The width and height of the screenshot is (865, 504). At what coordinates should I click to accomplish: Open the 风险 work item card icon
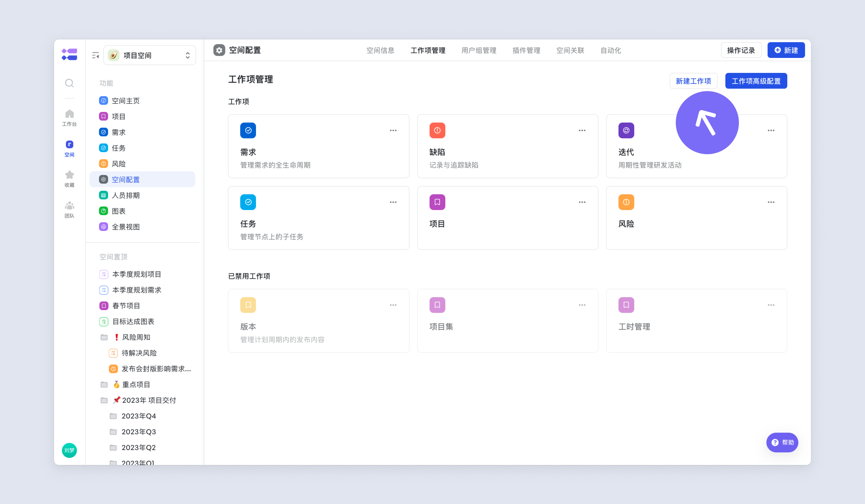pos(626,202)
